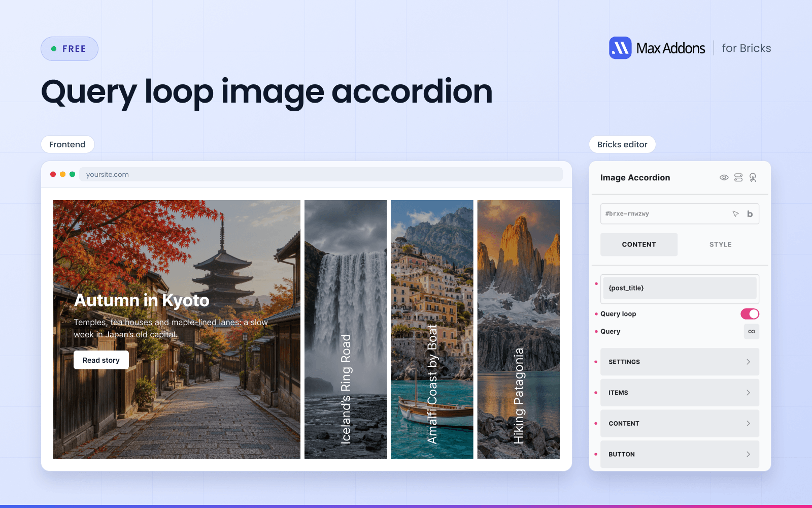Select the CONTENT tab in editor panel

[639, 244]
